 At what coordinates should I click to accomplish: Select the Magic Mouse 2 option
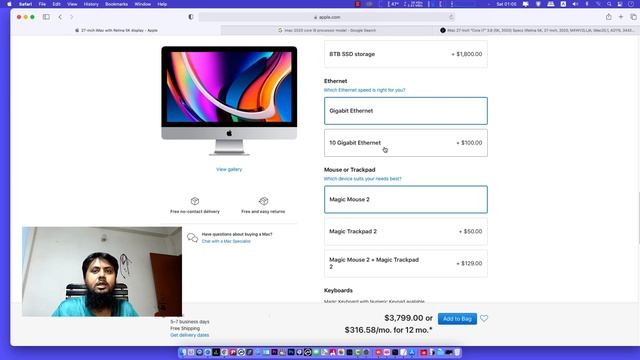406,199
